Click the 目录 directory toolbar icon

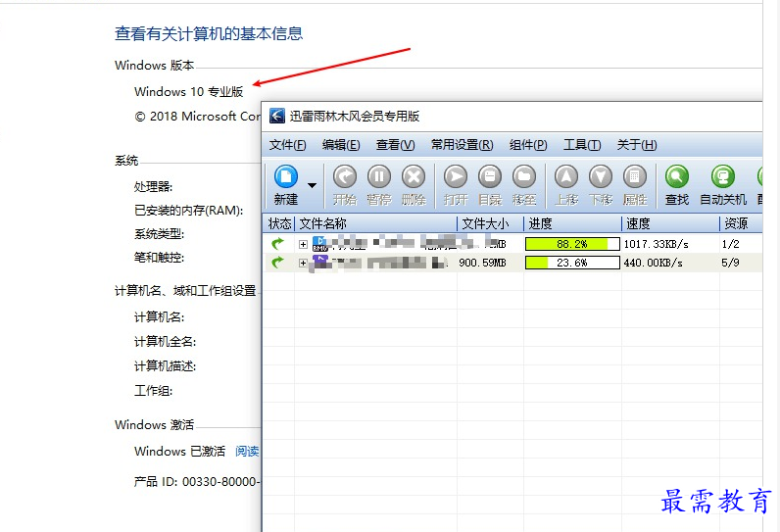pyautogui.click(x=490, y=176)
